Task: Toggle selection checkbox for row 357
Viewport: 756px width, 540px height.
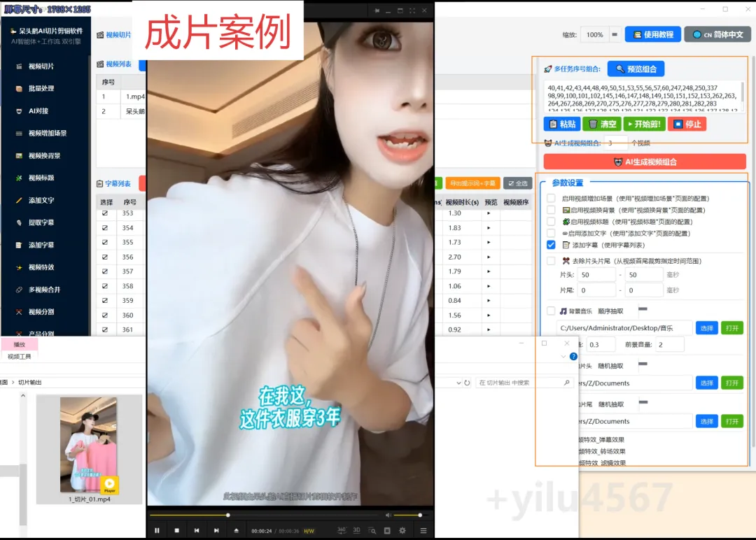Action: [104, 271]
